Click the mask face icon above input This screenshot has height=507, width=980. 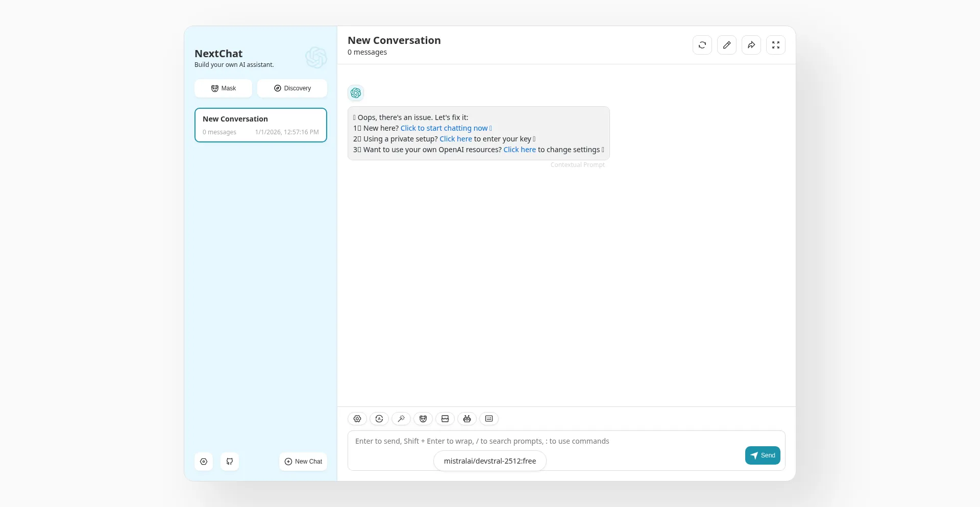(423, 419)
